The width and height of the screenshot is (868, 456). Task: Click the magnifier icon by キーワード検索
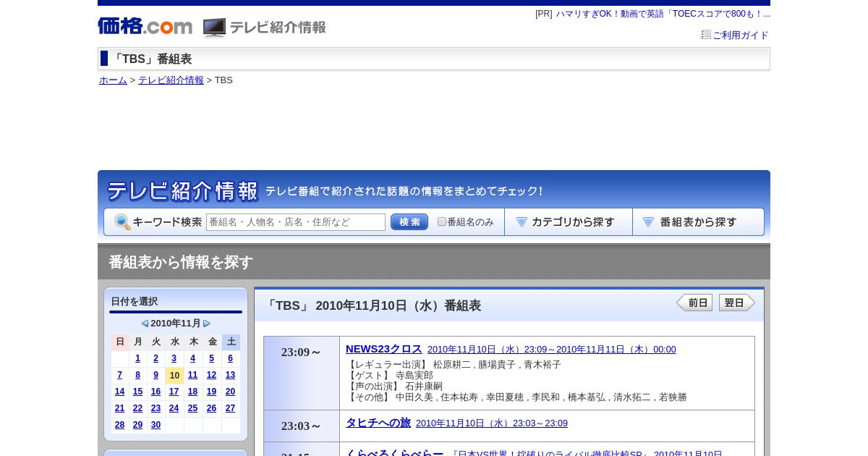(x=122, y=222)
